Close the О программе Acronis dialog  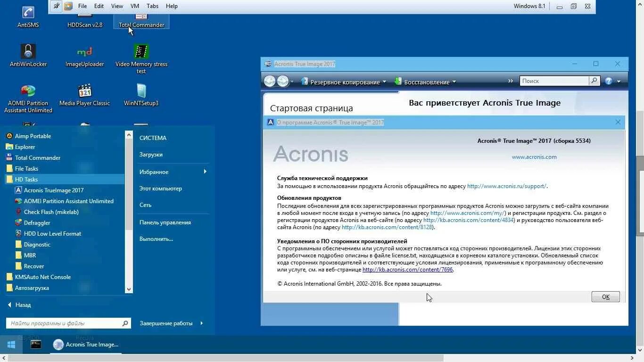point(618,122)
